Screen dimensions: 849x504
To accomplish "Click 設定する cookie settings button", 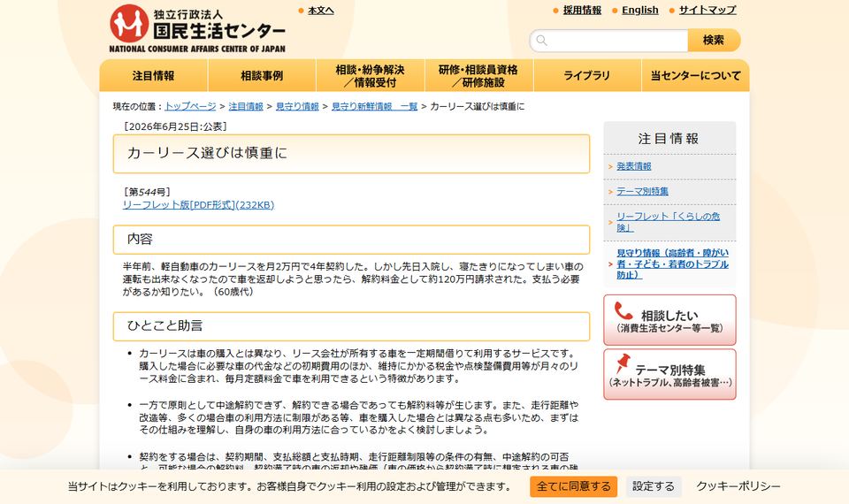I will (x=654, y=486).
